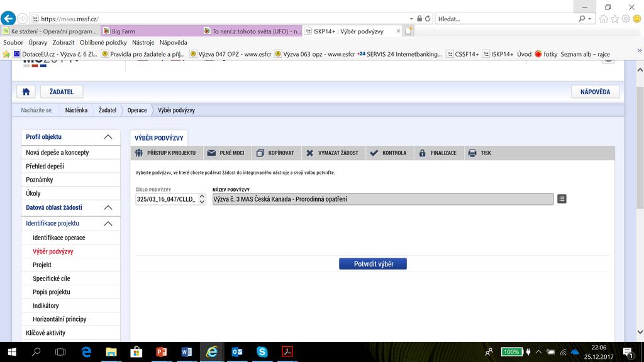Open the Přístup k projektu toolbar item

[165, 153]
